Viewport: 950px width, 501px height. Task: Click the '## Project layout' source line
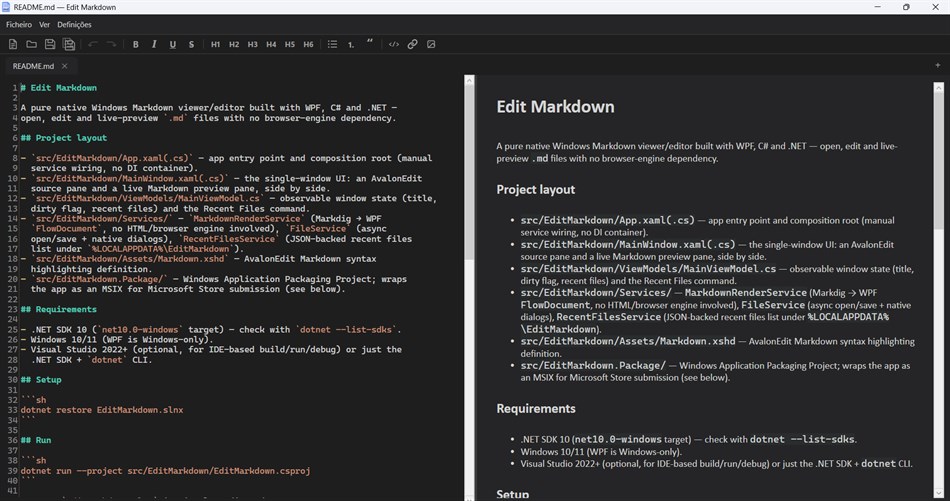[x=64, y=138]
